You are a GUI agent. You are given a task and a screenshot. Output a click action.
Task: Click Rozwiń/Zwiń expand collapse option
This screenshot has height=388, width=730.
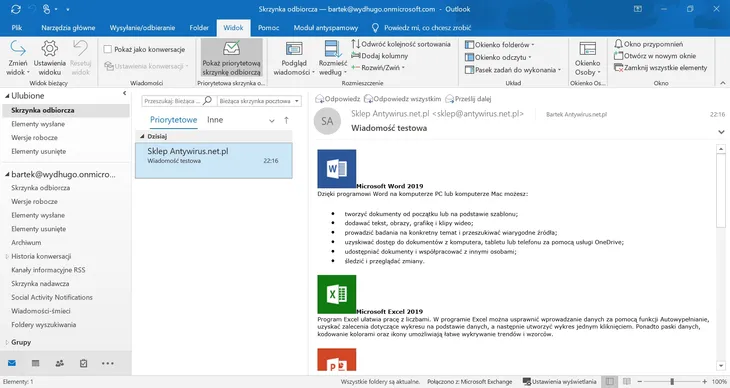(378, 68)
